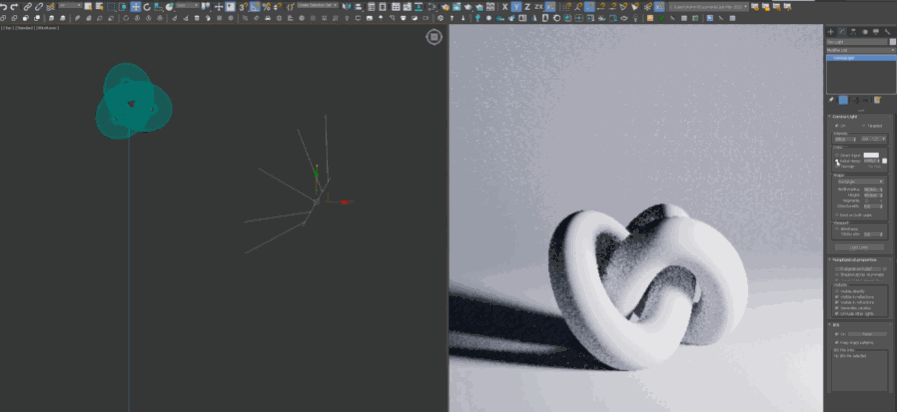Open the light Shape dropdown

point(859,181)
